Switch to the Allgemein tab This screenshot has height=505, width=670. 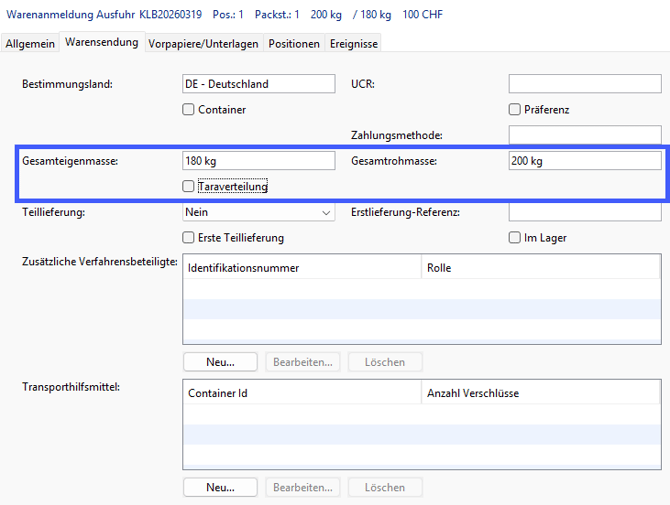pos(29,43)
